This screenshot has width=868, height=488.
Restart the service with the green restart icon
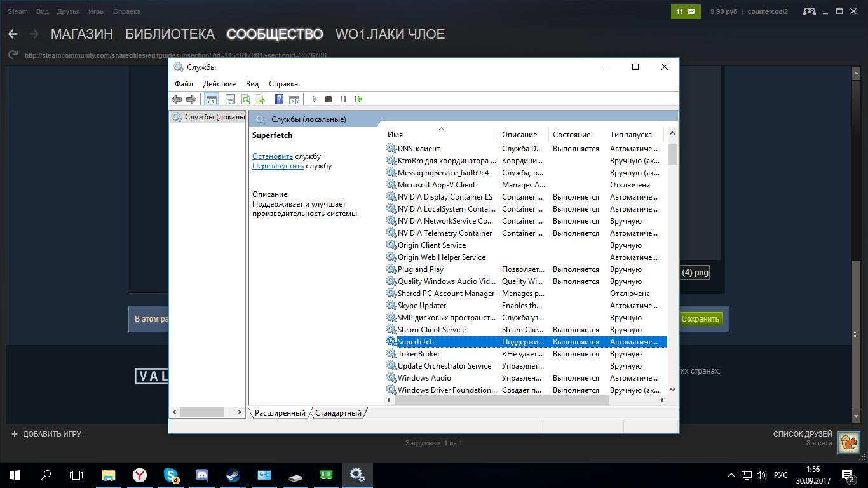pos(358,99)
